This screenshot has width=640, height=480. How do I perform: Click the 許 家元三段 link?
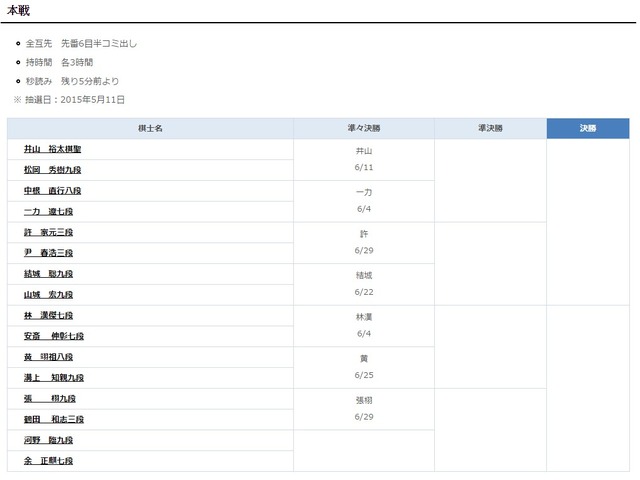[49, 233]
